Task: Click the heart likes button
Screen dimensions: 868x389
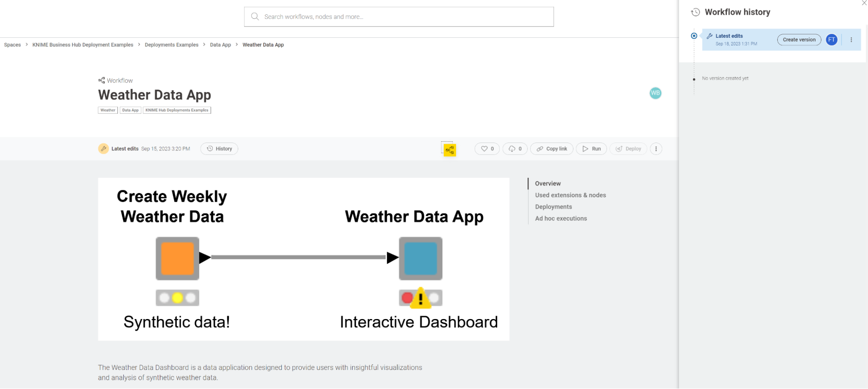Action: pyautogui.click(x=487, y=149)
